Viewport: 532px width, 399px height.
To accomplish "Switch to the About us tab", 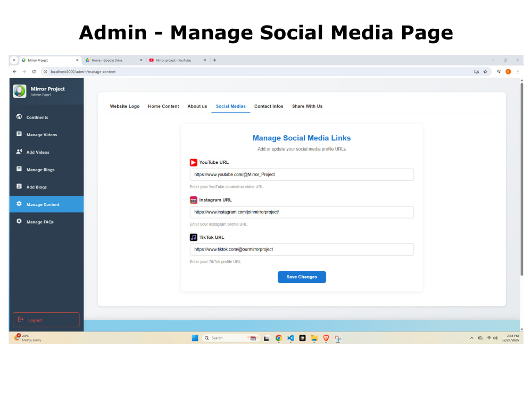I will 197,106.
